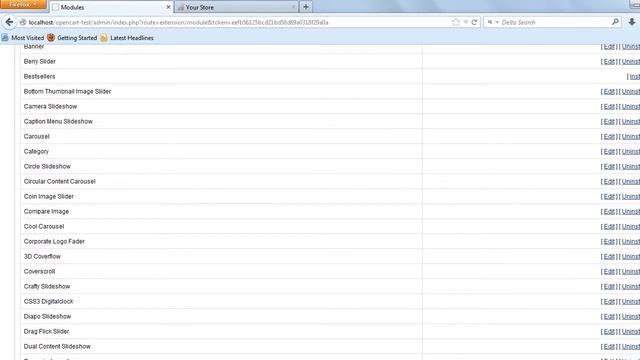
Task: Select the Bestsellers row name
Action: coord(39,77)
